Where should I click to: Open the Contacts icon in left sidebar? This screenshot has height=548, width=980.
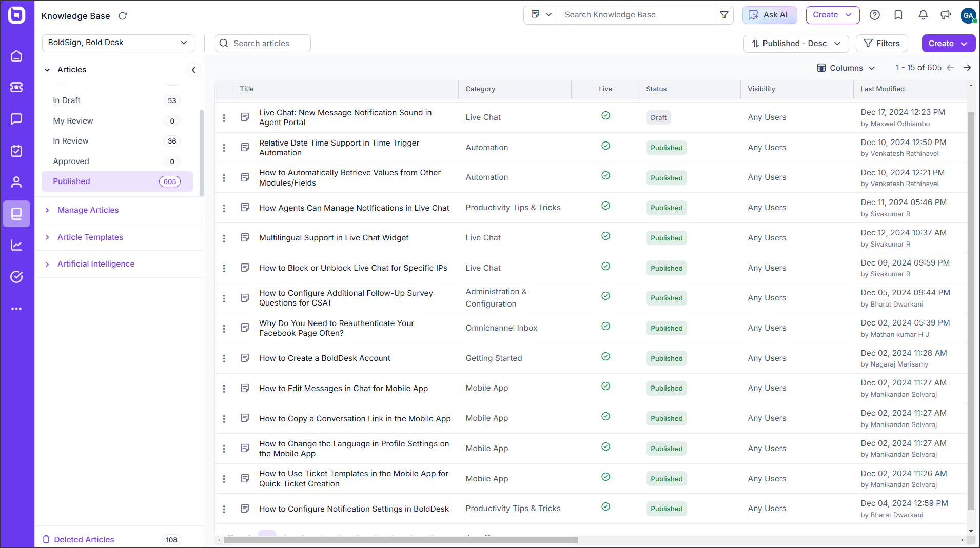[16, 182]
